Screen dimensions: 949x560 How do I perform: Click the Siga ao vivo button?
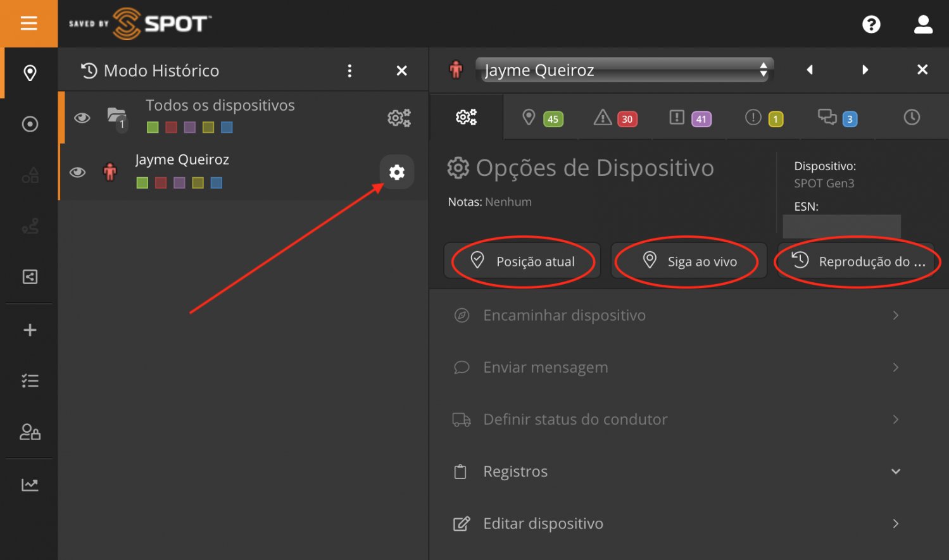689,261
